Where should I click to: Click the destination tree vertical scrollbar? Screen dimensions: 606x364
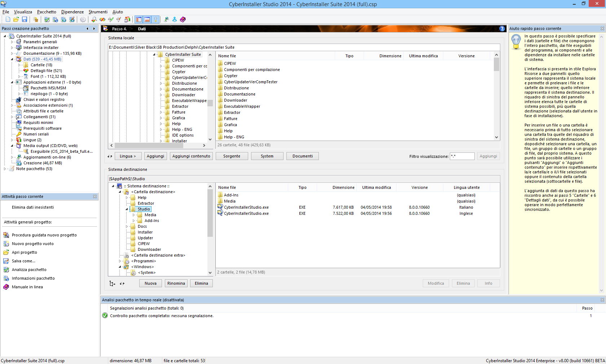click(210, 229)
